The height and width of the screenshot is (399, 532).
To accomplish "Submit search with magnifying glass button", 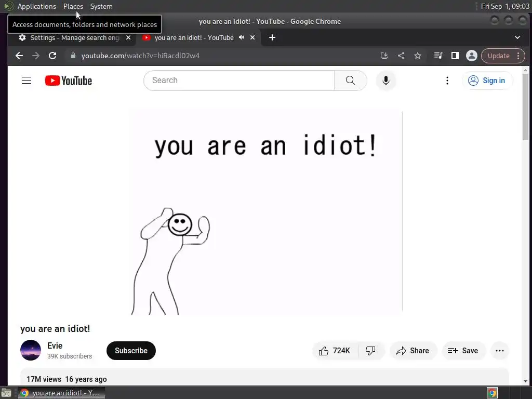I will (x=351, y=81).
